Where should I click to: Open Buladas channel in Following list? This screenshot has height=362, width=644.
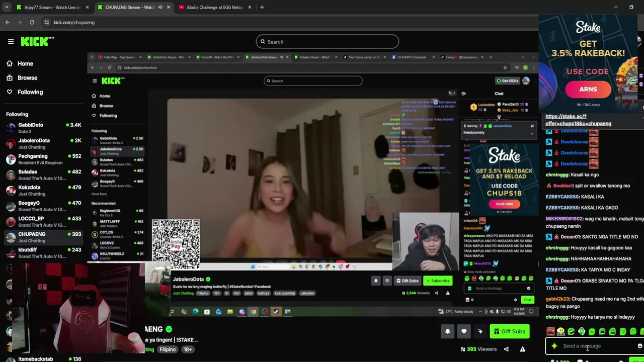click(x=43, y=174)
